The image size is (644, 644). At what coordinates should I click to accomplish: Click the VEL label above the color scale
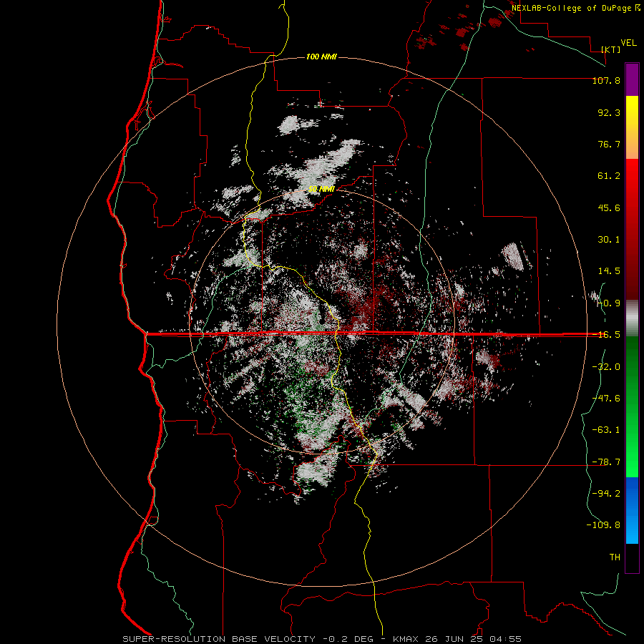coord(628,43)
